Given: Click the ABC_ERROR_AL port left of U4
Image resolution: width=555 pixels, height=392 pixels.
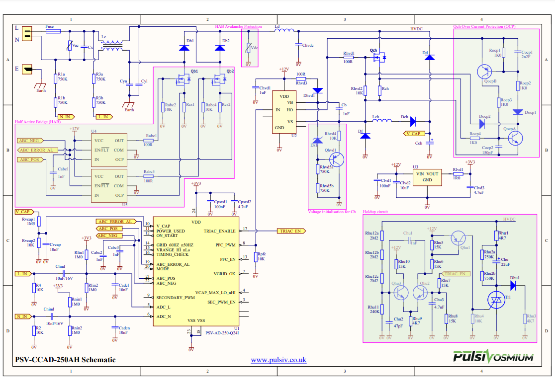Looking at the screenshot, I should point(37,150).
